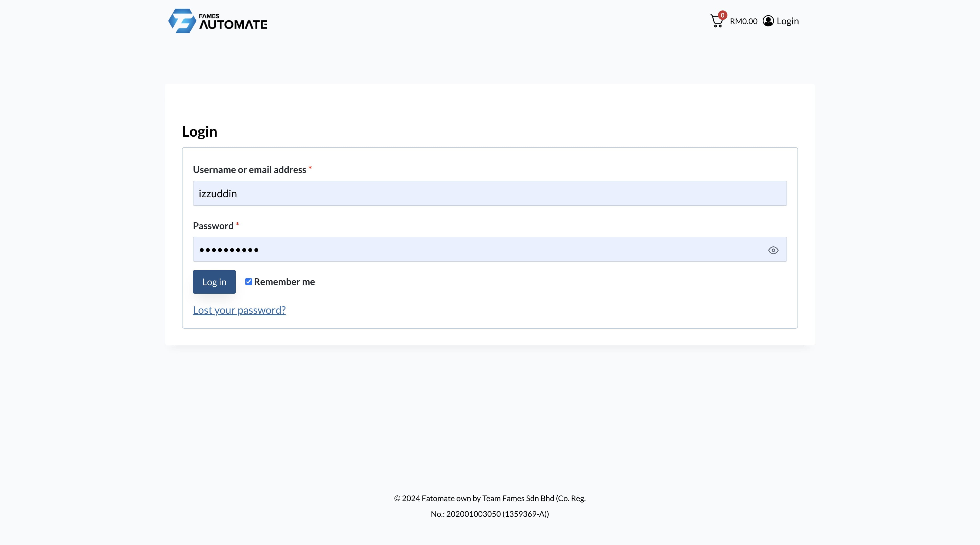Submit with the Log in button

214,282
